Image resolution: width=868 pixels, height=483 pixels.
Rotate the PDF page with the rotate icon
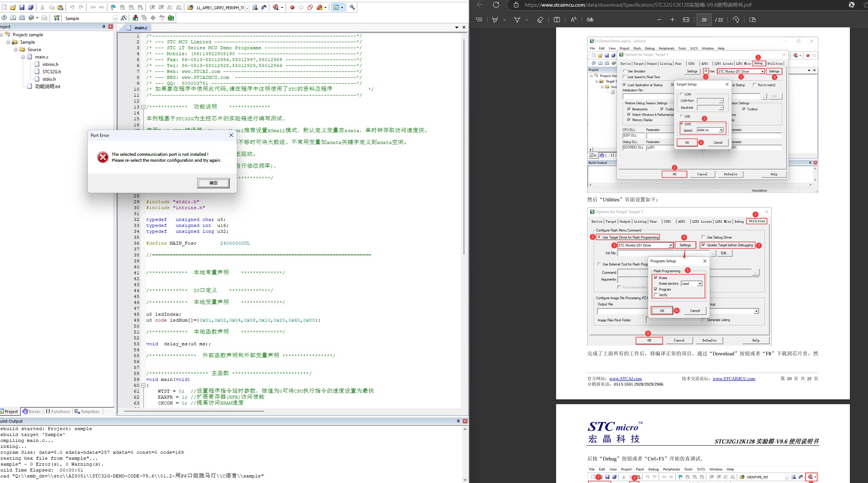coord(736,20)
